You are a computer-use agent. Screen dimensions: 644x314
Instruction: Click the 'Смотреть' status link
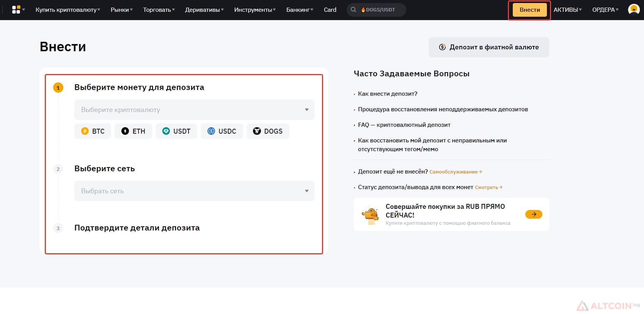(x=488, y=187)
